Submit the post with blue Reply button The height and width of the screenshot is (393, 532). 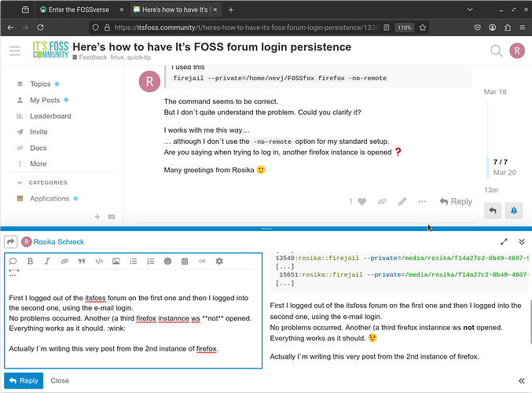point(24,380)
